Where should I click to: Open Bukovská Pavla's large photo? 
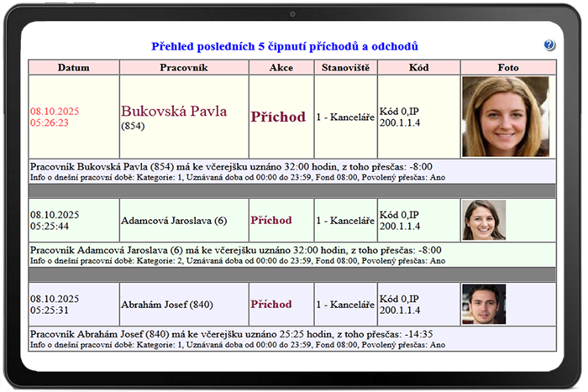click(x=505, y=116)
